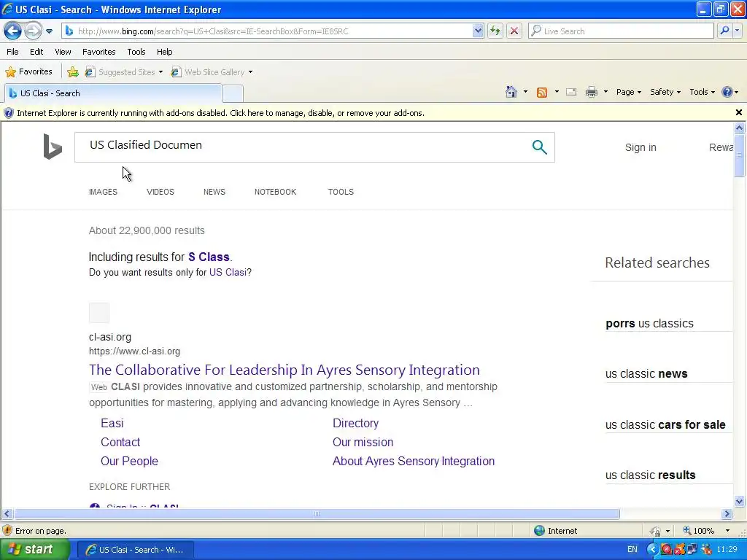Open Web Slice Gallery dropdown
Viewport: 747px width, 560px height.
(x=212, y=72)
